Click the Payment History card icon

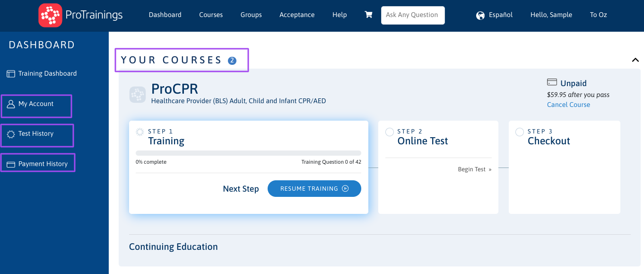pos(11,164)
